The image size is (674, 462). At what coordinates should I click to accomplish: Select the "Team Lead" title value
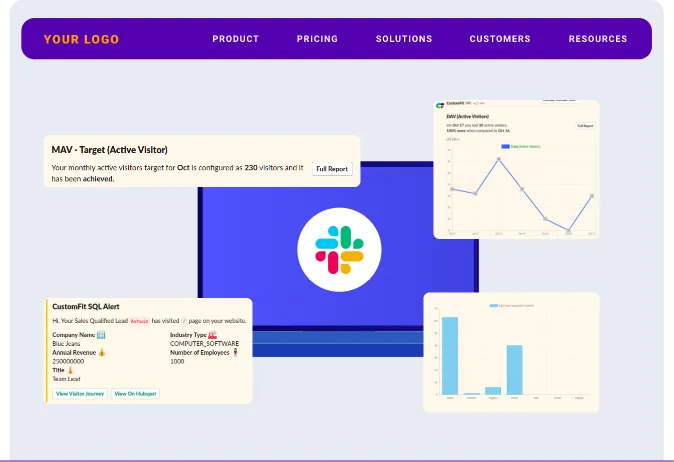point(66,379)
